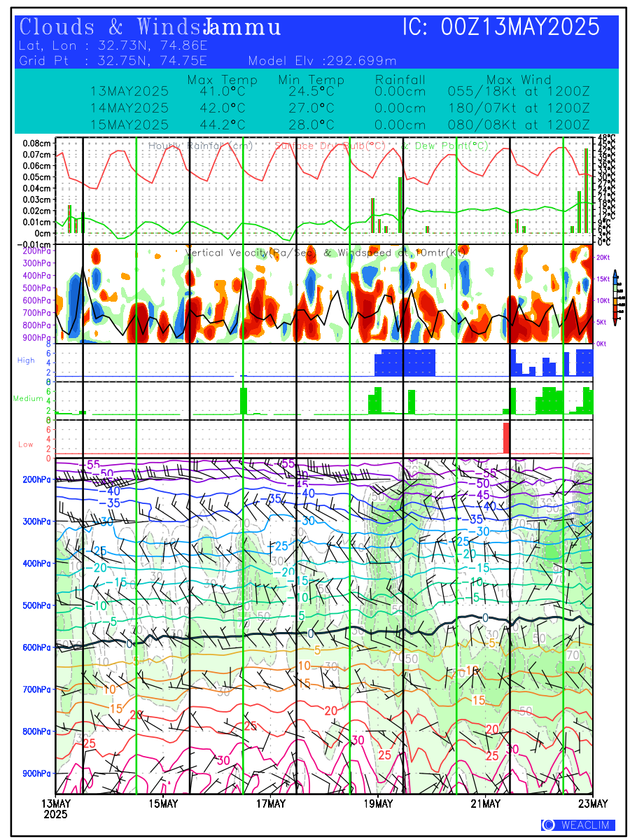Click the '17MAY' time axis label

click(x=271, y=803)
